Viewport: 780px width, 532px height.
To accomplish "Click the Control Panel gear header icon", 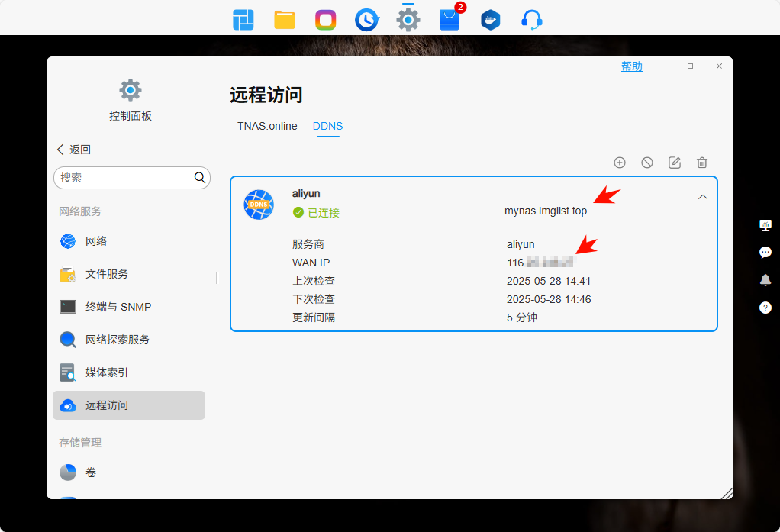I will coord(131,90).
